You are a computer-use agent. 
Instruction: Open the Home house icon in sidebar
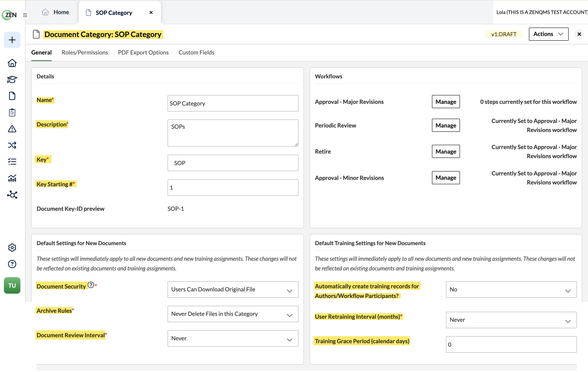[12, 63]
